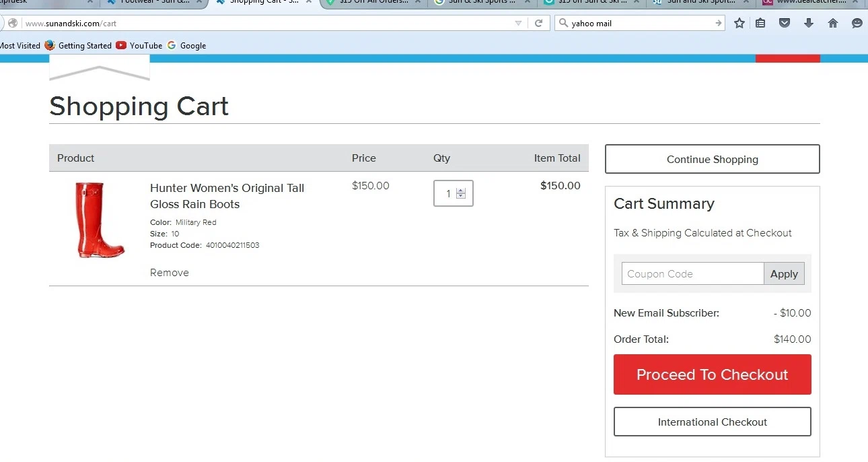
Task: Decrease quantity with the stepper down arrow
Action: (x=461, y=196)
